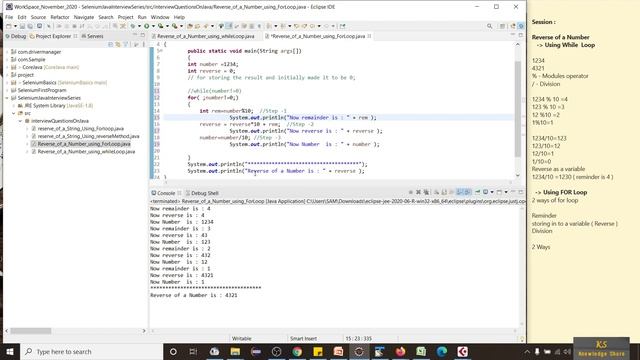Viewport: 640px width, 360px height.
Task: Switch to the Java EE perspective icon
Action: click(x=513, y=26)
